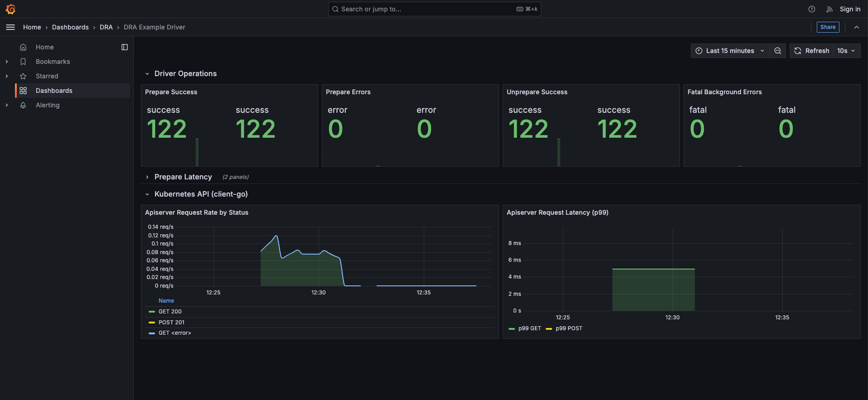Viewport: 868px width, 400px height.
Task: Expand the Bookmarks sidebar section
Action: click(6, 62)
